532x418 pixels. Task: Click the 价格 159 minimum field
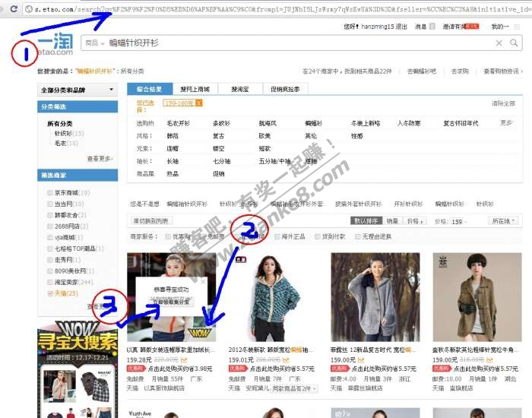(457, 222)
